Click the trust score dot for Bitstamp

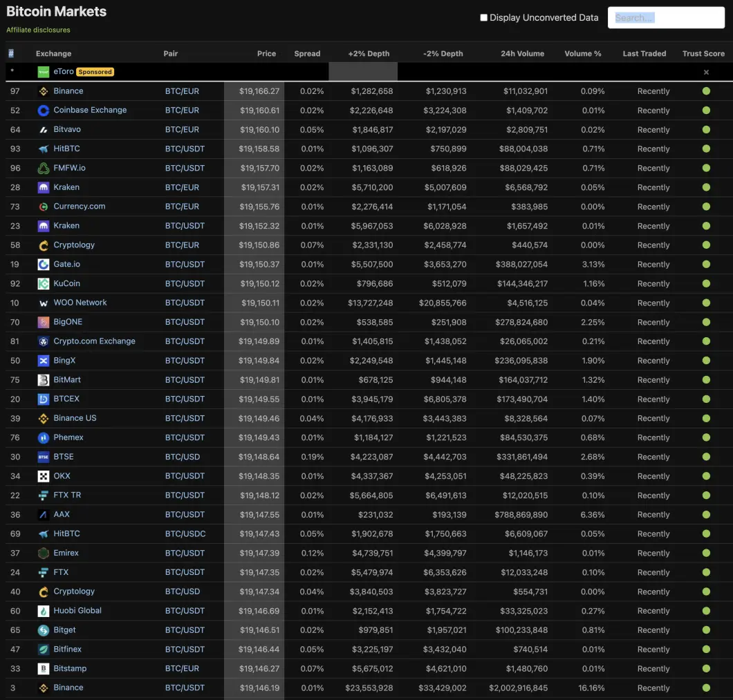pyautogui.click(x=706, y=669)
